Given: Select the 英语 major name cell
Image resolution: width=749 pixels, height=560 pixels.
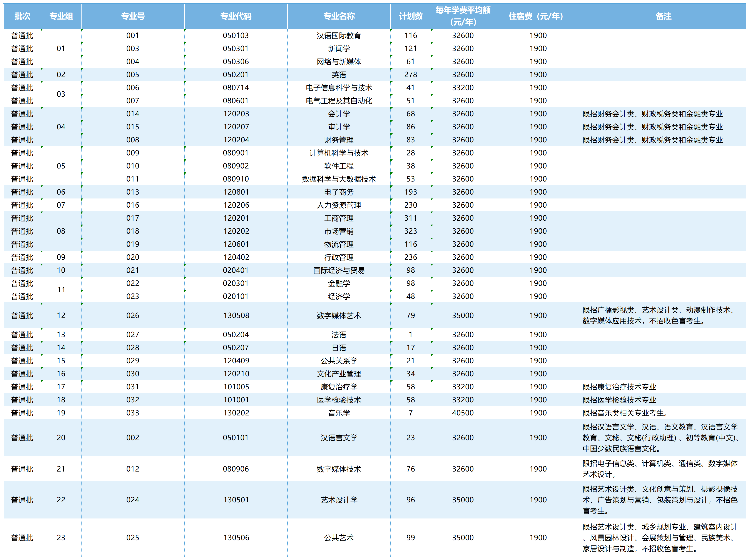Looking at the screenshot, I should tap(339, 74).
